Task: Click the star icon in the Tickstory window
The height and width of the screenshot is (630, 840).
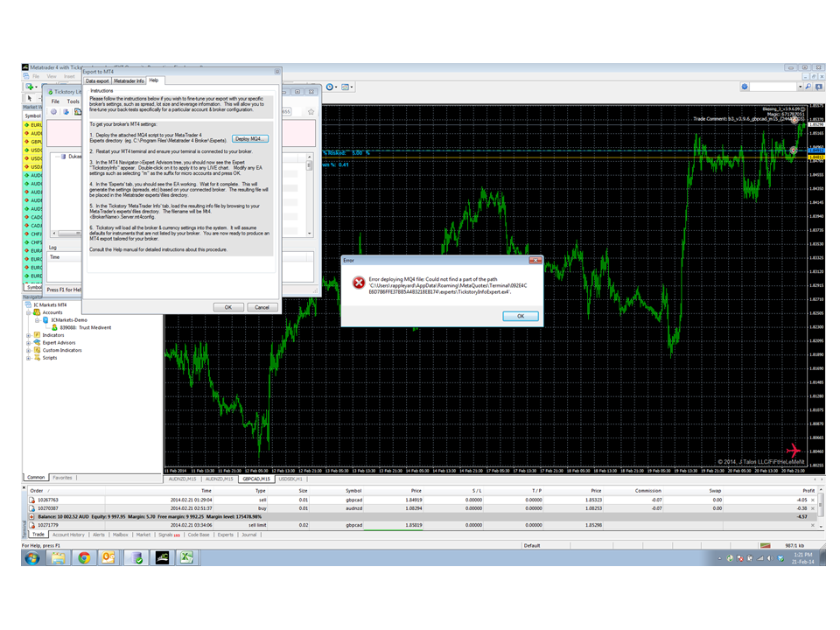Action: (311, 111)
